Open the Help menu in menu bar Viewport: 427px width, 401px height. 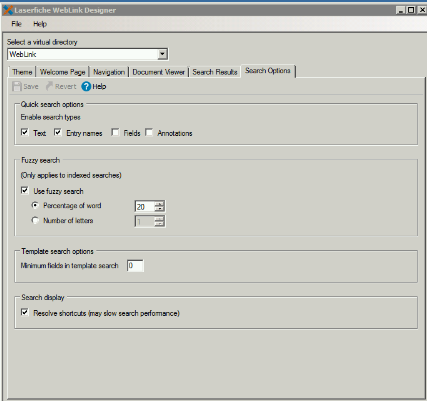tap(40, 24)
